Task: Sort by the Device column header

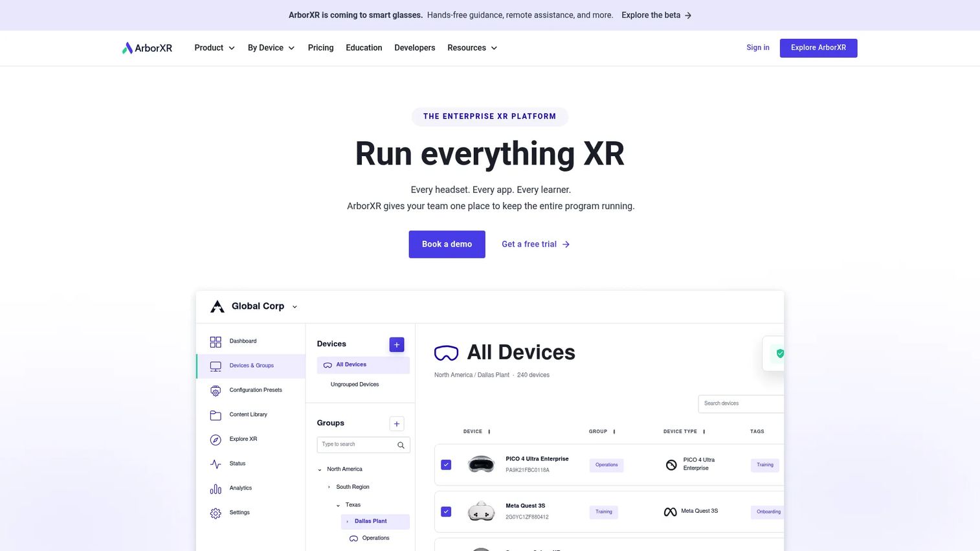Action: click(476, 431)
